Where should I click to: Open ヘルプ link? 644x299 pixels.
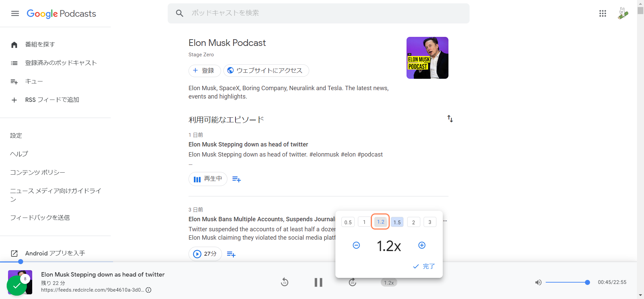pyautogui.click(x=19, y=154)
